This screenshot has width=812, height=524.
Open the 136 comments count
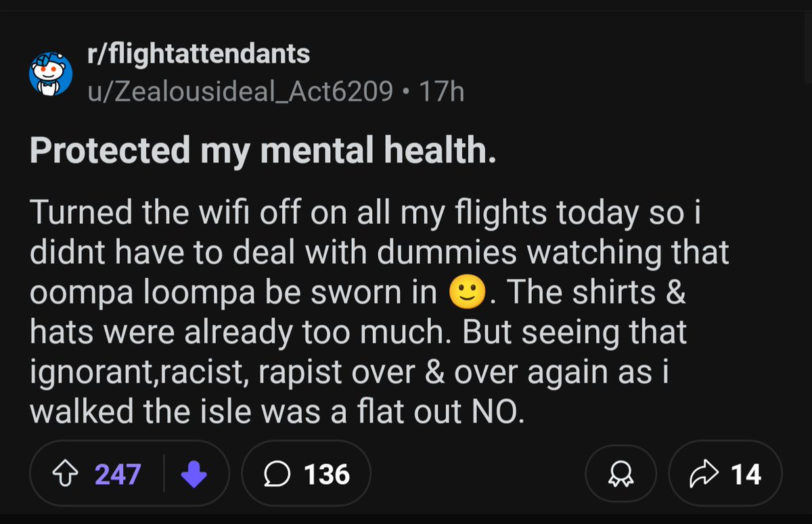[327, 474]
